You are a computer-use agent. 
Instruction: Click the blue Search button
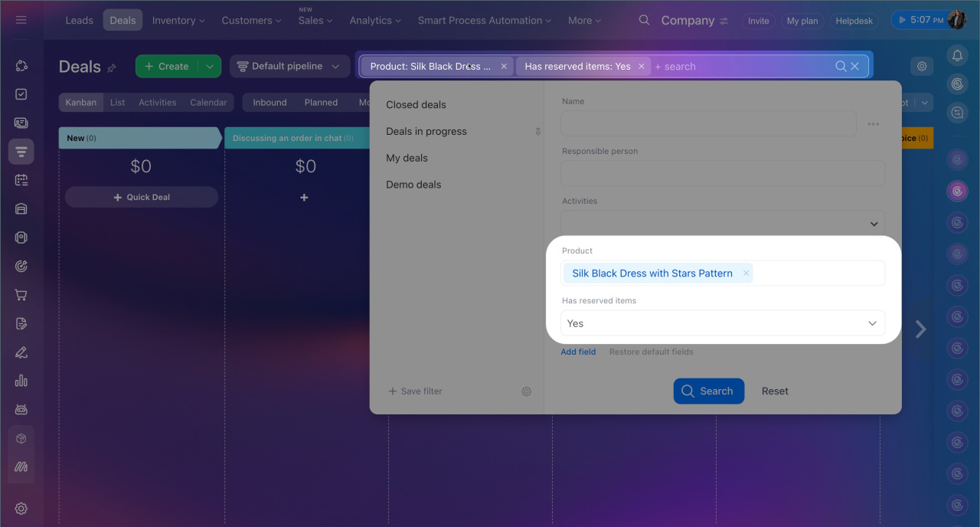[708, 391]
